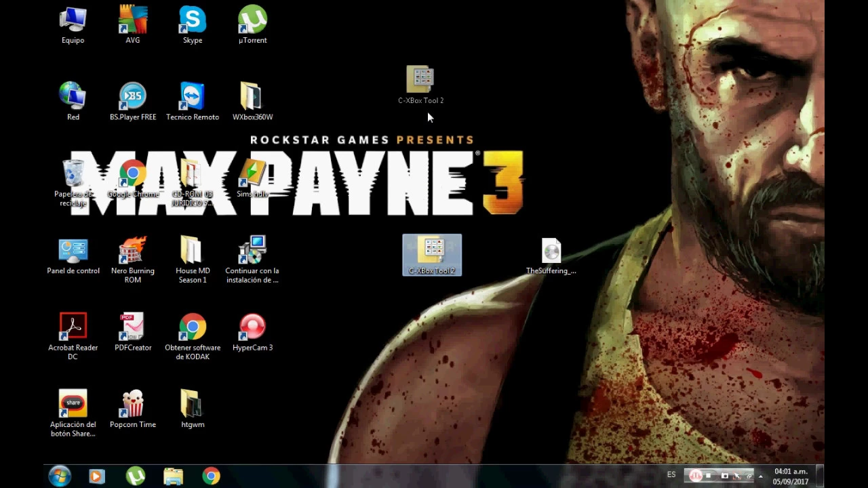The width and height of the screenshot is (868, 488).
Task: Launch AVG from the desktop
Action: (x=133, y=25)
